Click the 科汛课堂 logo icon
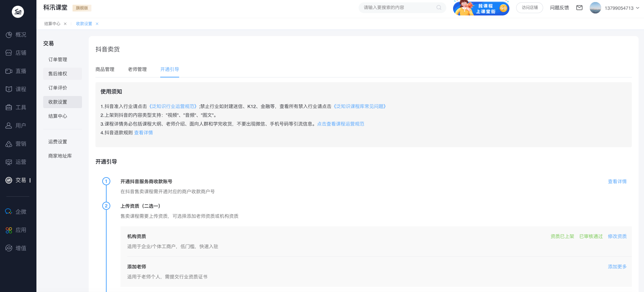Viewport: 644px width, 292px height. pos(18,12)
